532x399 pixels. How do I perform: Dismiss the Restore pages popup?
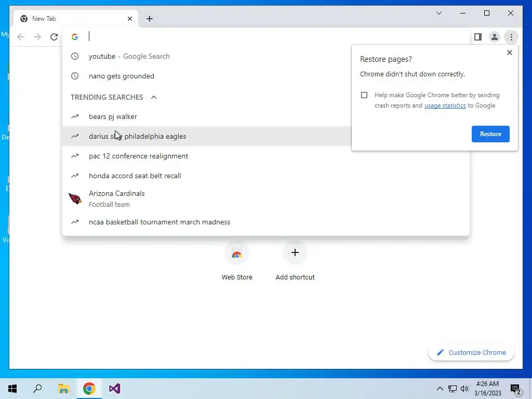point(509,52)
